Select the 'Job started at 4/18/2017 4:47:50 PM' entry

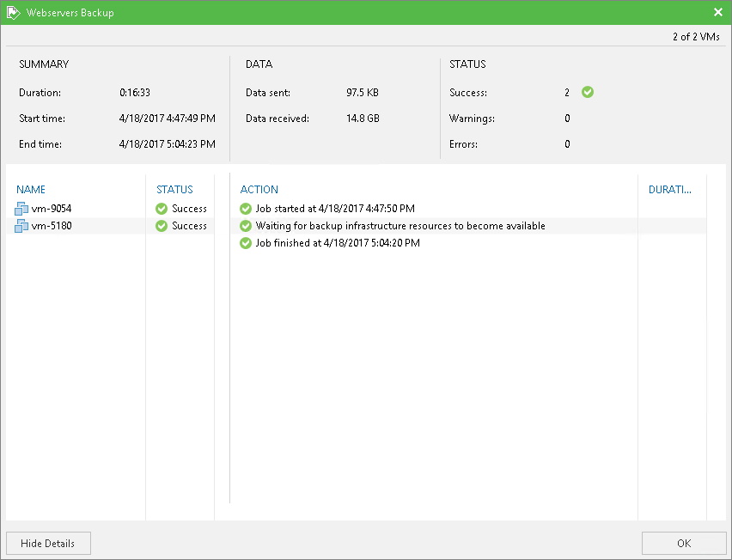(335, 209)
